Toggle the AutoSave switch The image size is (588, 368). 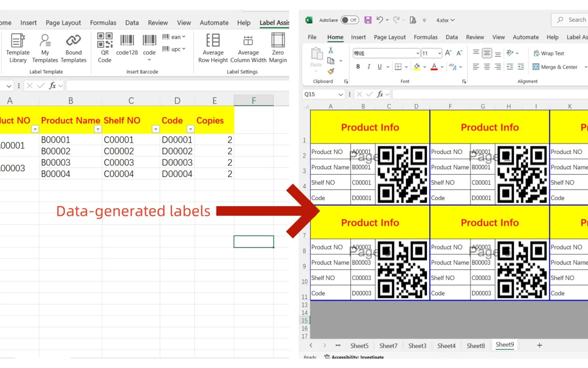pos(349,20)
